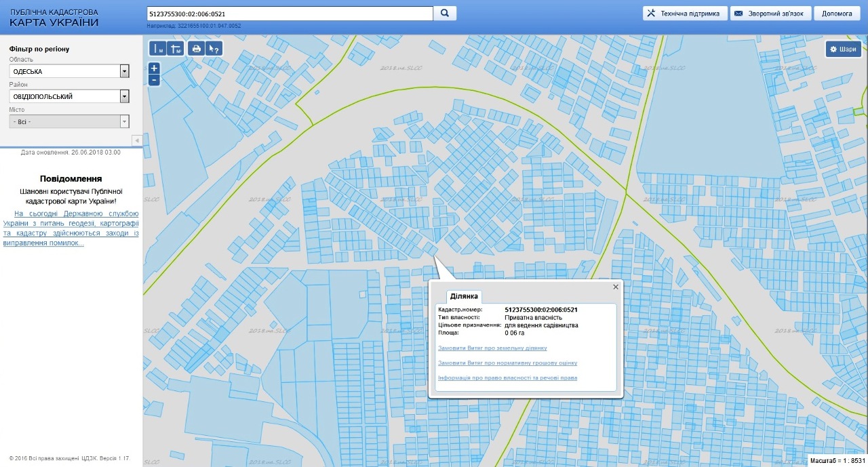Open the Район dropdown showing ОВІДІОПОЛЬСЬКИЙ

124,96
